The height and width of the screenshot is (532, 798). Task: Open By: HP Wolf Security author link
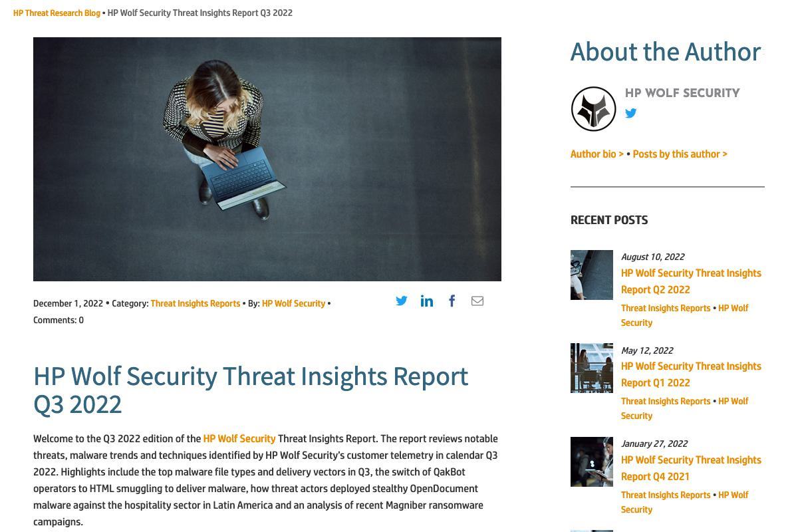pos(293,303)
